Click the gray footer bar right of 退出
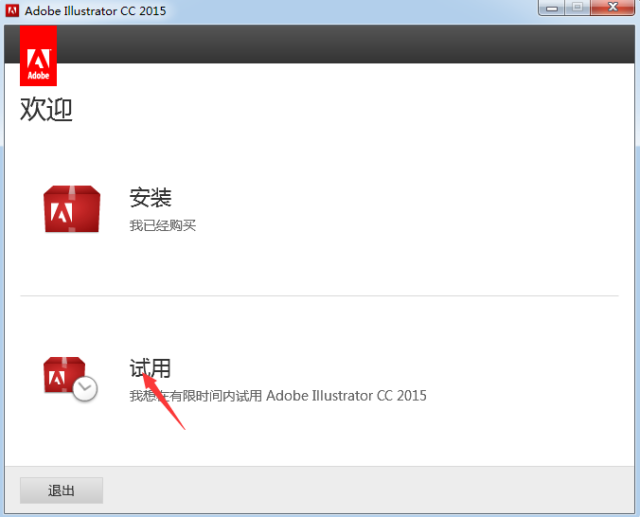The image size is (640, 517). [x=370, y=490]
